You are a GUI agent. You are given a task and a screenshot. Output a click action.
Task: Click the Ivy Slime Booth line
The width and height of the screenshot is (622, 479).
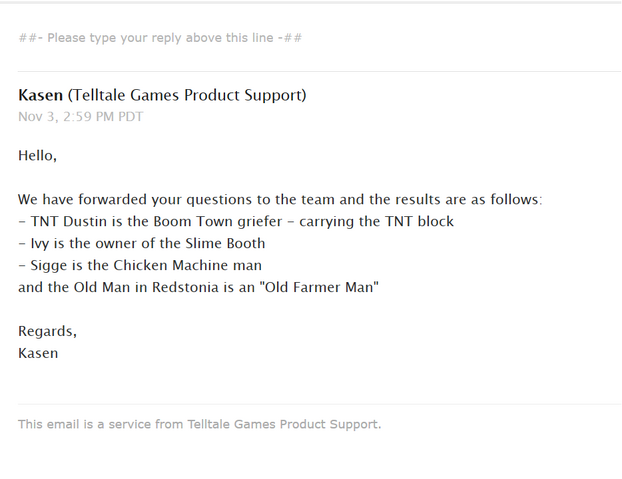point(142,243)
